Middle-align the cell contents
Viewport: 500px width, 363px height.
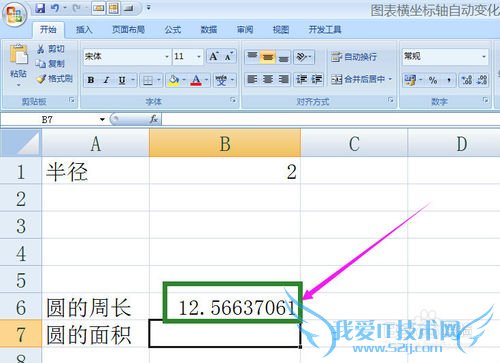268,57
